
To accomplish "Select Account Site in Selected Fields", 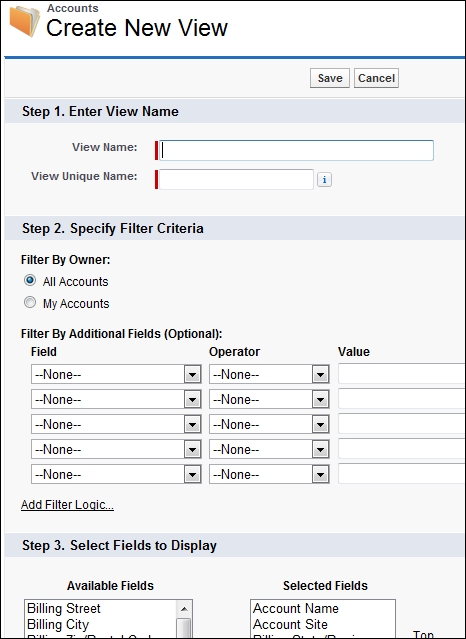I will click(x=290, y=624).
